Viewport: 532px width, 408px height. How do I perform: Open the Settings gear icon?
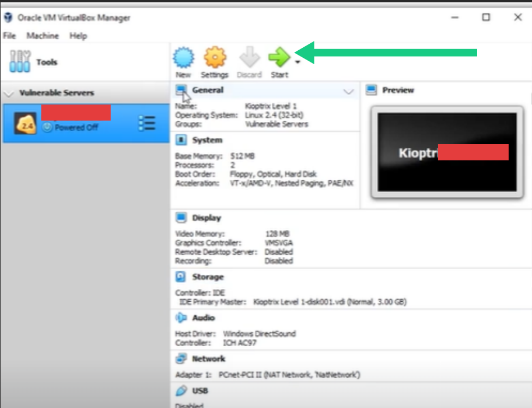[x=215, y=57]
